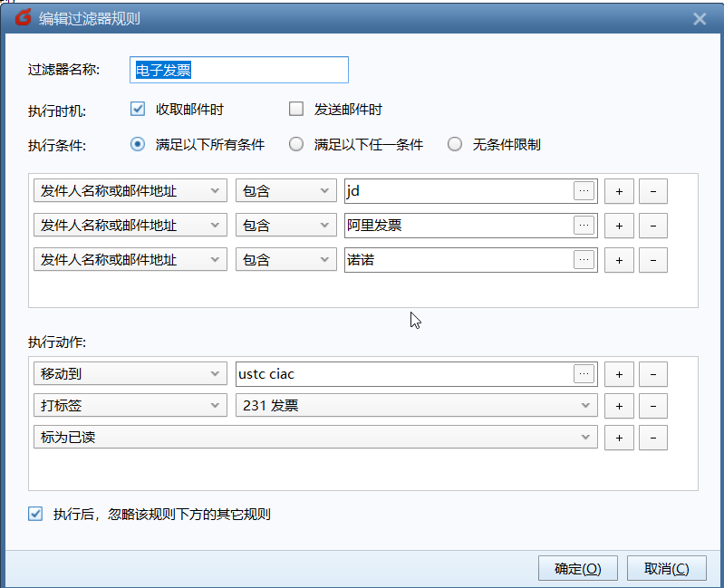Open the ellipsis browse button in the 阿里发票 field
Viewport: 724px width, 588px height.
pyautogui.click(x=584, y=226)
